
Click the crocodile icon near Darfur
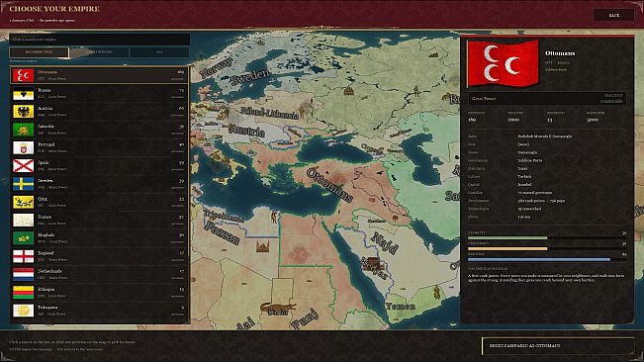[278, 307]
